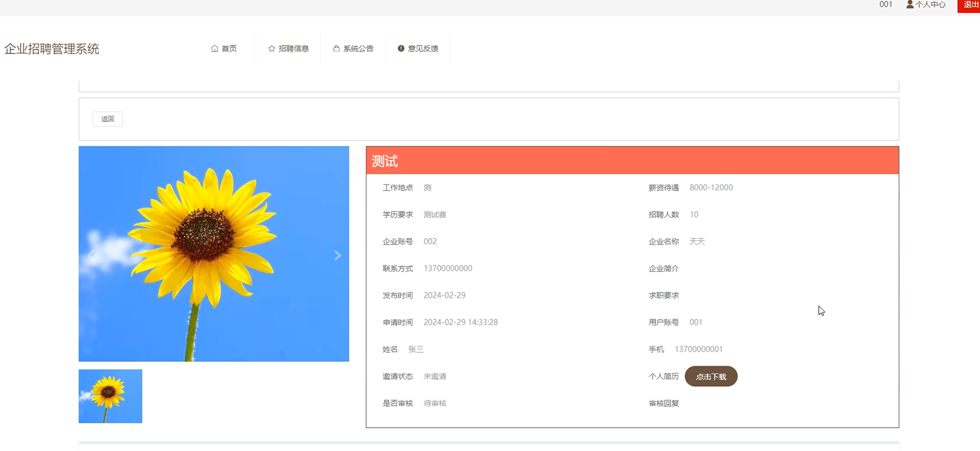Select the sunflower thumbnail below the image
Screen dimensions: 980x451
(x=110, y=396)
